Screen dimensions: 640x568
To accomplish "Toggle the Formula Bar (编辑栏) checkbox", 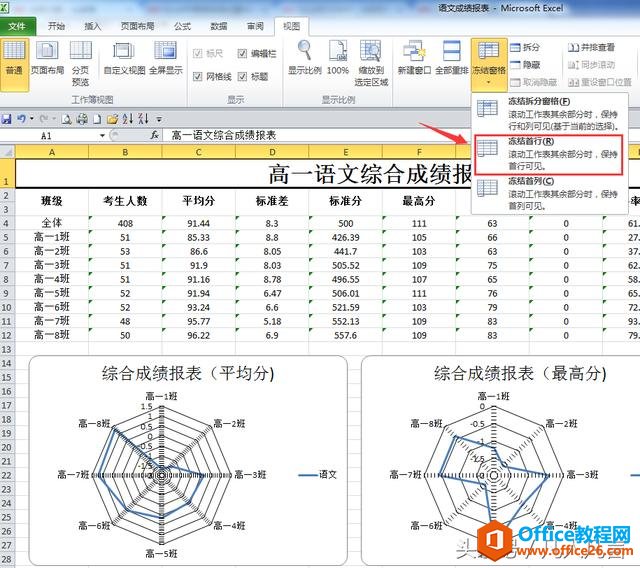I will point(242,53).
